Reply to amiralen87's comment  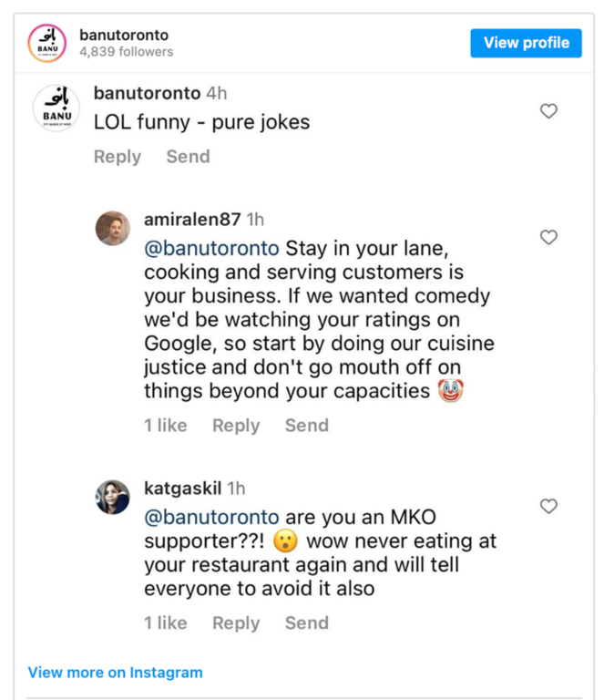point(236,426)
